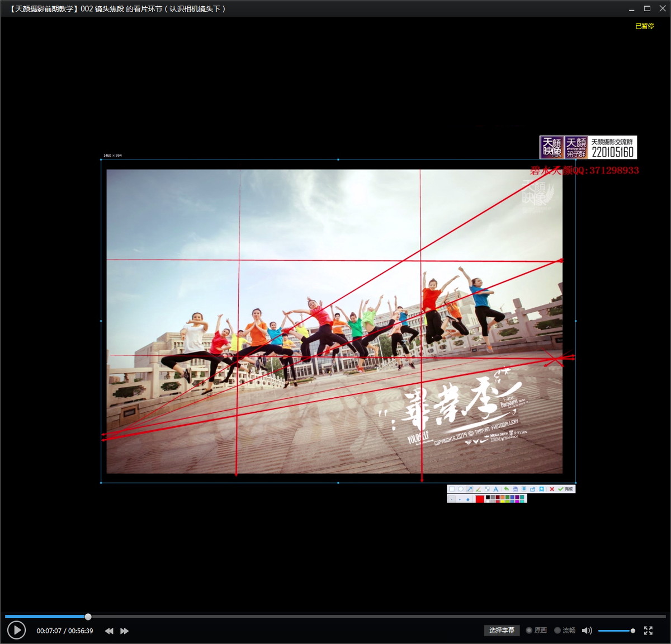Click the yellow 已暂停 paused status label
This screenshot has width=671, height=644.
tap(644, 26)
